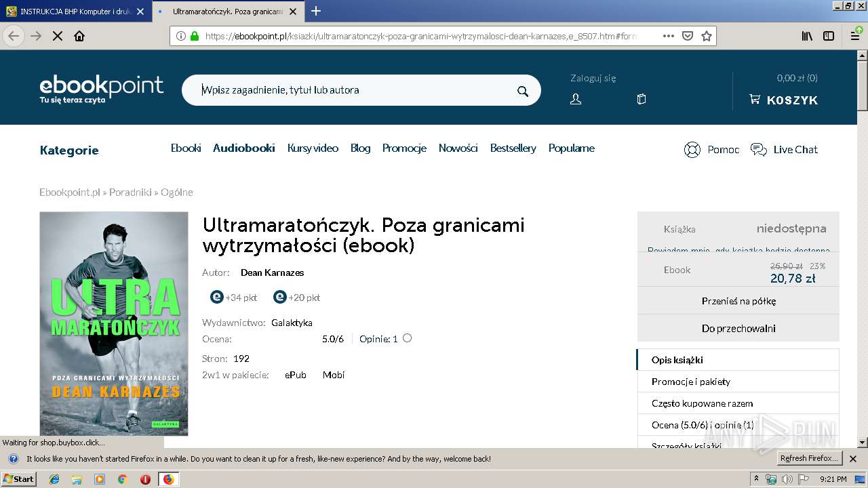Click the circle next to Opinie: 1
Image resolution: width=868 pixels, height=488 pixels.
407,338
